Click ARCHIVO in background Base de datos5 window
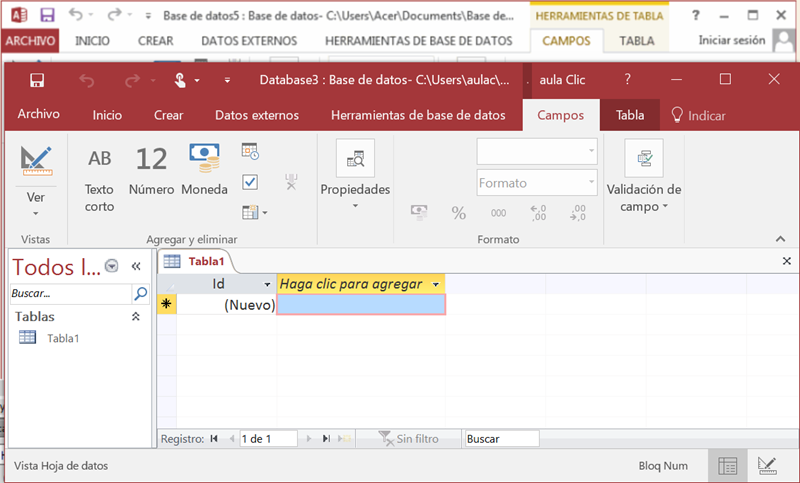800x483 pixels. 30,41
